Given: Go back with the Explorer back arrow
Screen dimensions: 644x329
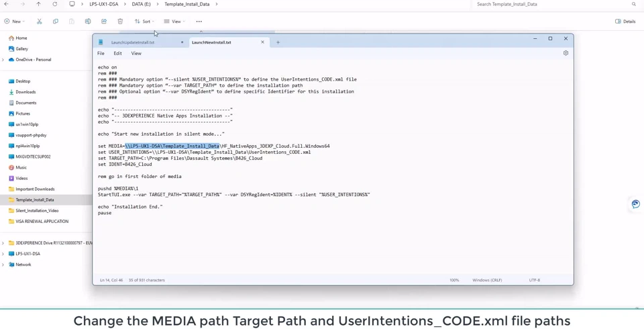Looking at the screenshot, I should tap(6, 4).
